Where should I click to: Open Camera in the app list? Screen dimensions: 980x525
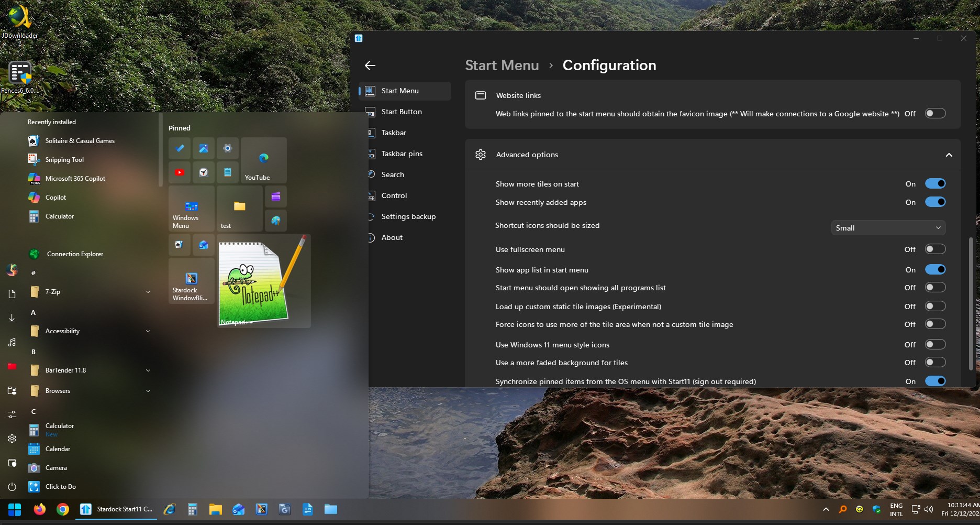click(x=56, y=468)
